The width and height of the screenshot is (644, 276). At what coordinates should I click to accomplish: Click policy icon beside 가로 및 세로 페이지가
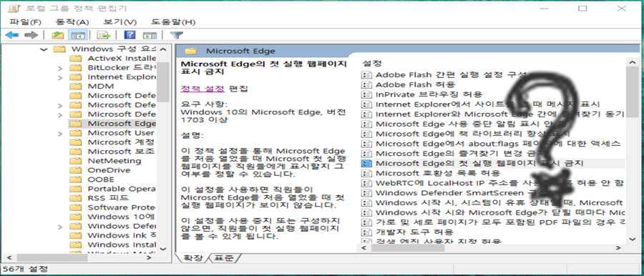(x=366, y=222)
